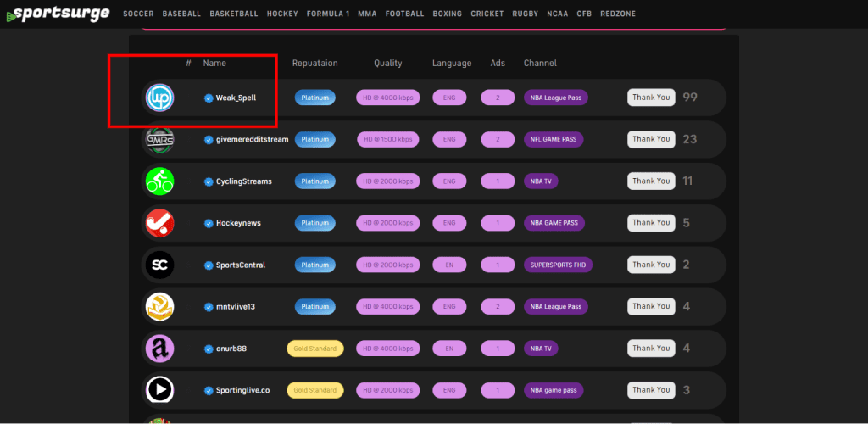Image resolution: width=868 pixels, height=424 pixels.
Task: Click Thank You for mntvlive13
Action: pos(651,306)
